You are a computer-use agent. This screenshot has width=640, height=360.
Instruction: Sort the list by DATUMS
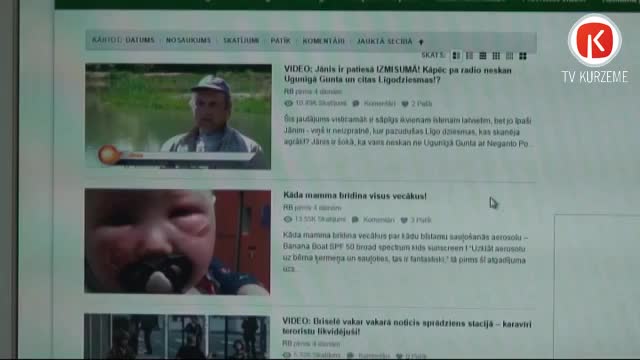pos(140,40)
